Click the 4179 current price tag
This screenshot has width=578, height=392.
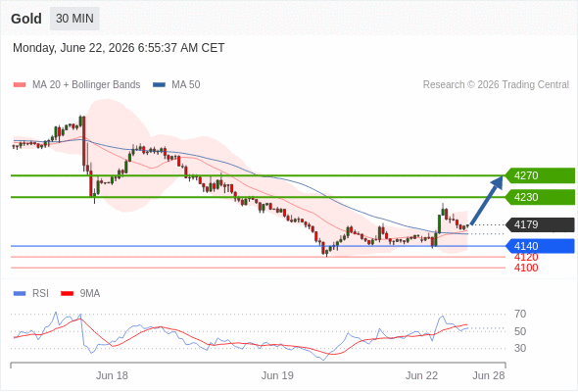(539, 224)
